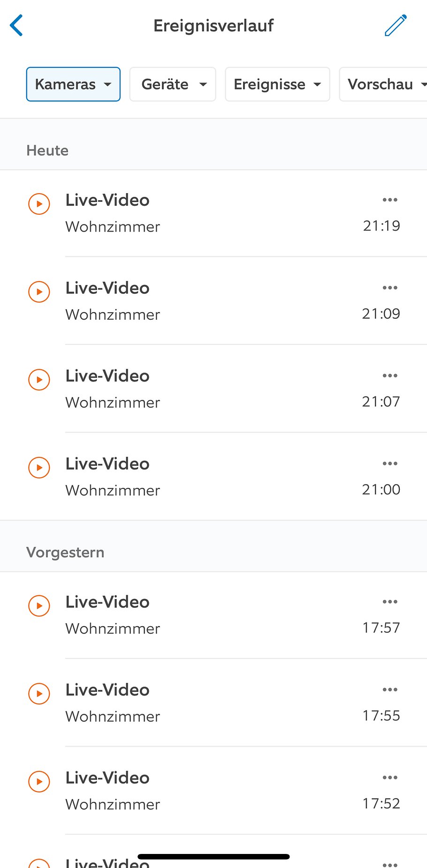Viewport: 427px width, 868px height.
Task: Play the 21:09 Live-Video recording
Action: [x=39, y=292]
